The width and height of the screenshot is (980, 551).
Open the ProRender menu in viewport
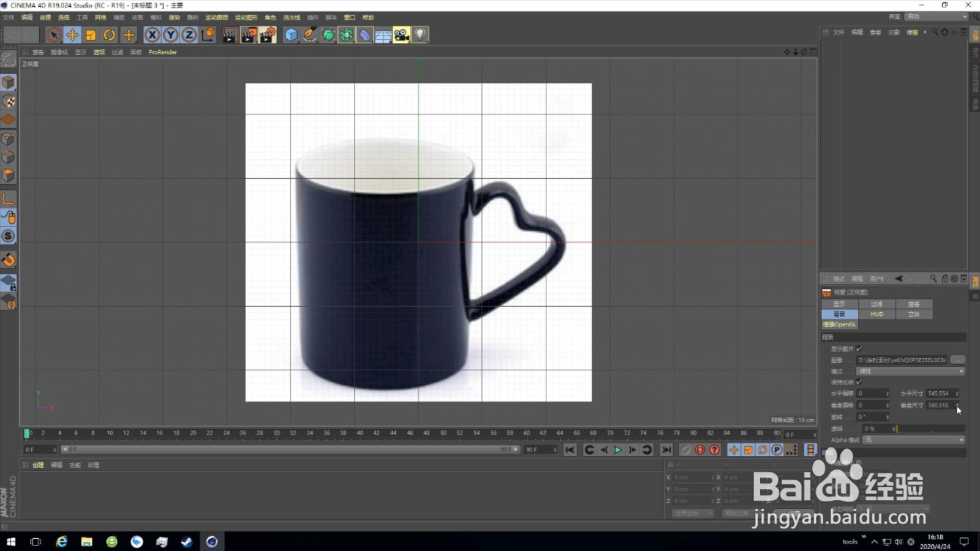coord(162,52)
